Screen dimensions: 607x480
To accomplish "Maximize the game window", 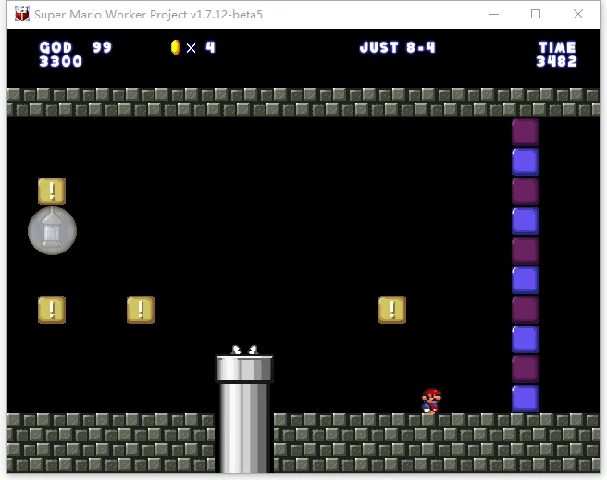I will [x=535, y=14].
